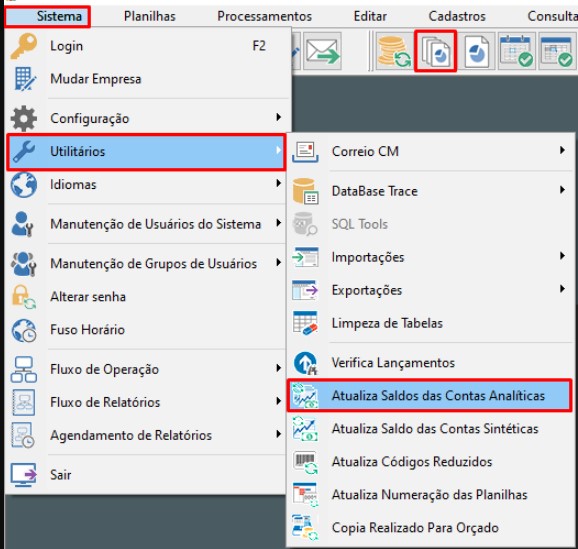Click the Correio CM mail icon
578x549 pixels.
point(305,152)
